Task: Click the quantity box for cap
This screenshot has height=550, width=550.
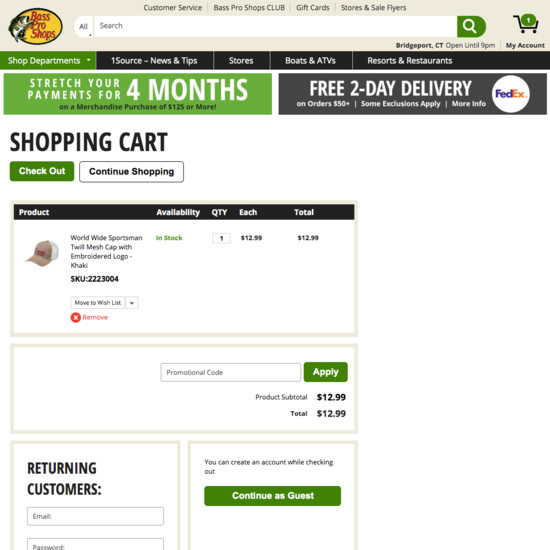Action: (x=221, y=238)
